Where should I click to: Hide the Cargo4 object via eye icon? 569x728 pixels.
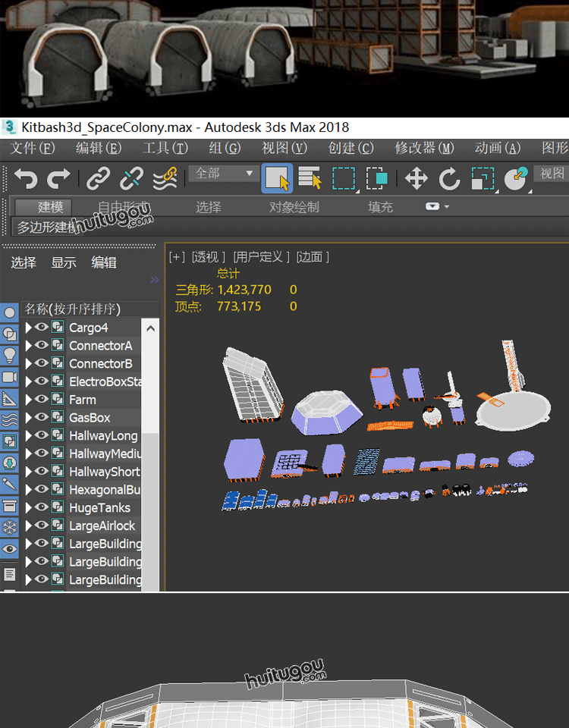point(42,327)
